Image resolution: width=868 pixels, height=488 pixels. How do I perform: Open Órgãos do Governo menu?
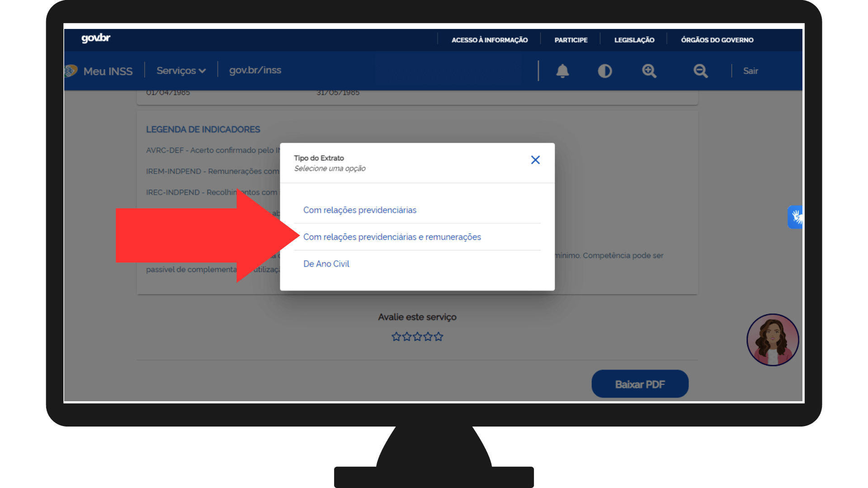point(717,40)
